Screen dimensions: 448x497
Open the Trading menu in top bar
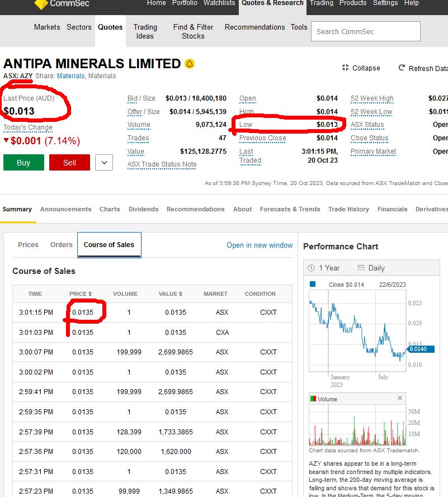pos(321,3)
